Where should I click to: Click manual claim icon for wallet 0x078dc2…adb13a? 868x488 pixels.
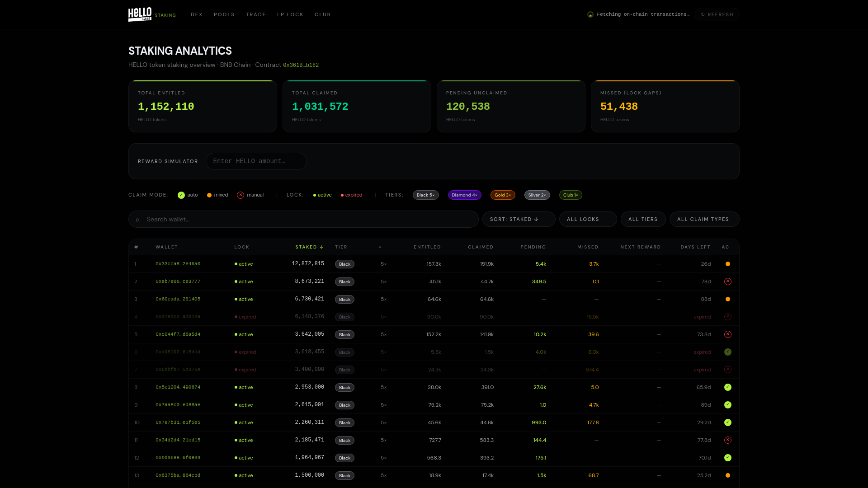tap(728, 317)
